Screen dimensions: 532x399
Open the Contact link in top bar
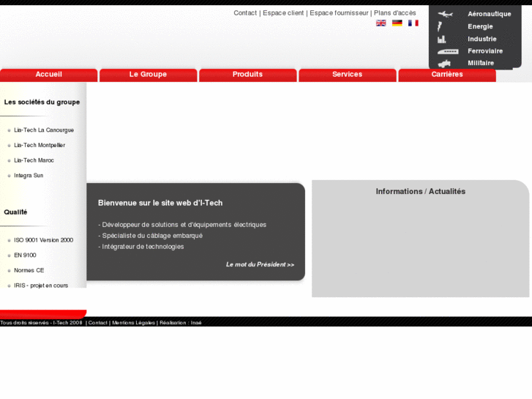tap(245, 13)
